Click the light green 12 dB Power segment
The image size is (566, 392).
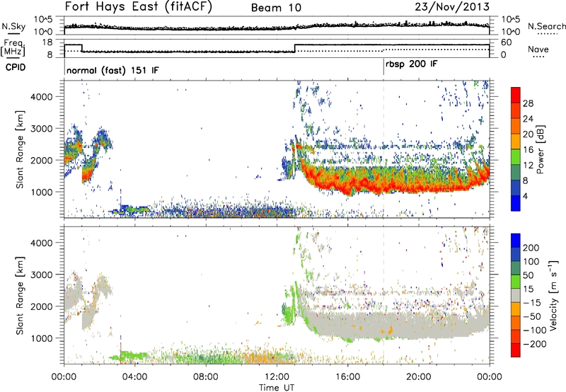coord(516,157)
